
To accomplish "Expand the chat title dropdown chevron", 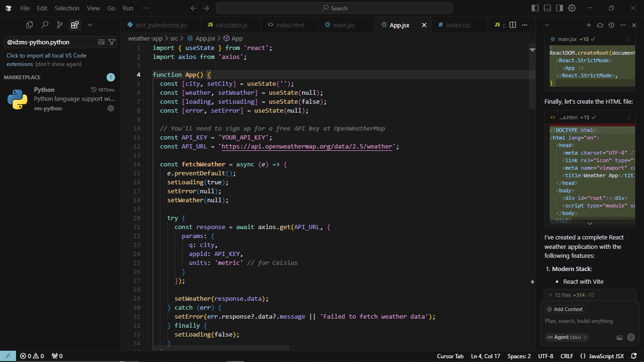I will pos(547,25).
